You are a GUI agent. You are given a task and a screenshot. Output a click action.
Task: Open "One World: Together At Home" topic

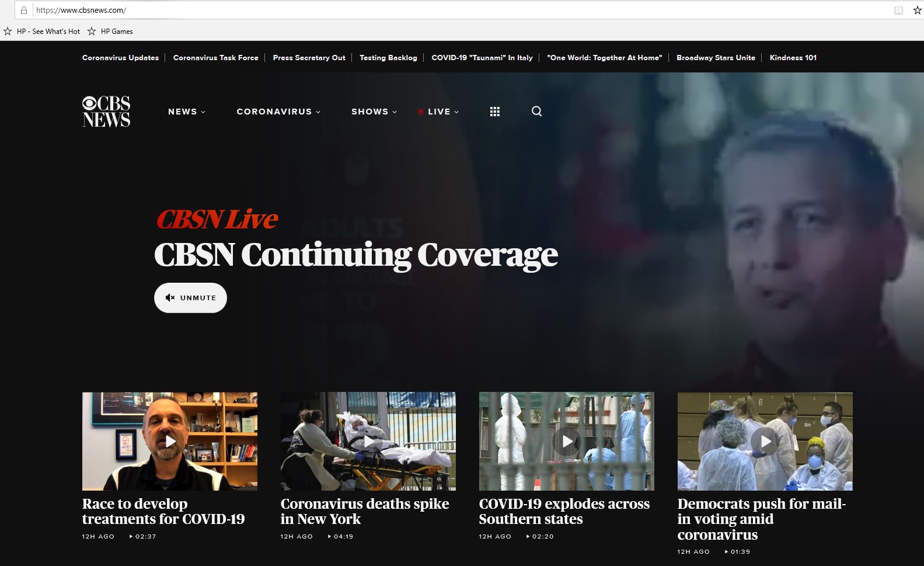605,58
